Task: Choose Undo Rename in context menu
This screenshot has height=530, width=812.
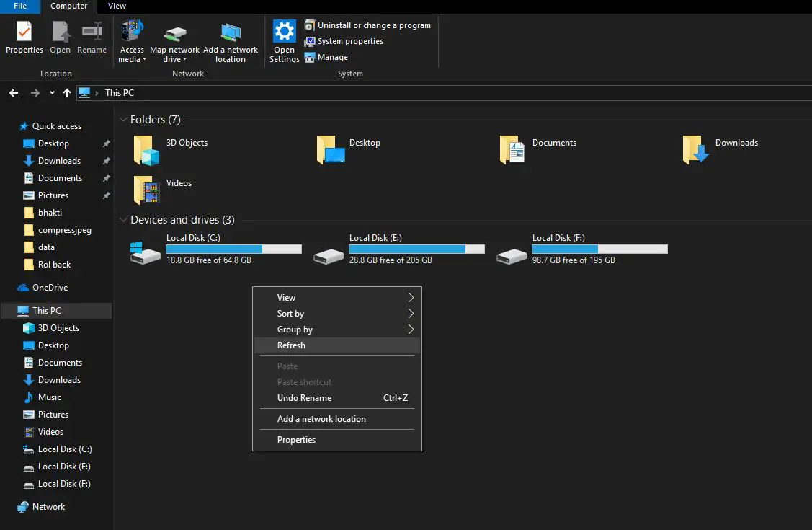Action: coord(337,398)
